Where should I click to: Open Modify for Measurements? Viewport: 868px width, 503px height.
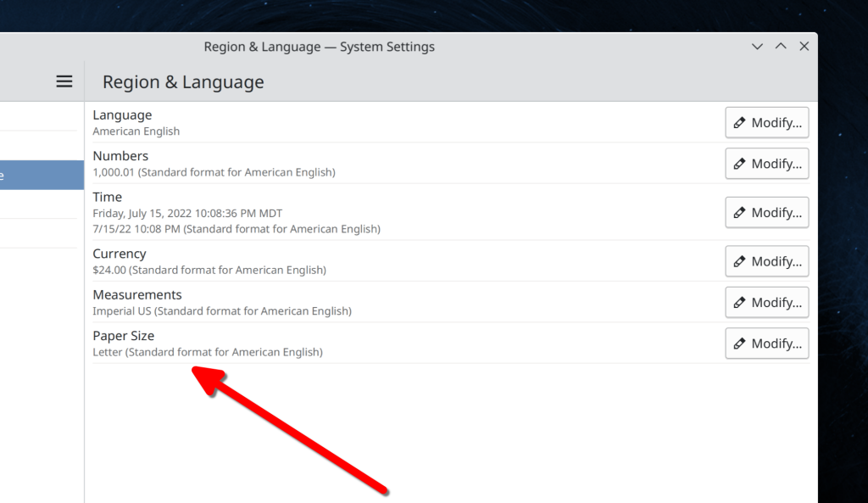(x=766, y=303)
